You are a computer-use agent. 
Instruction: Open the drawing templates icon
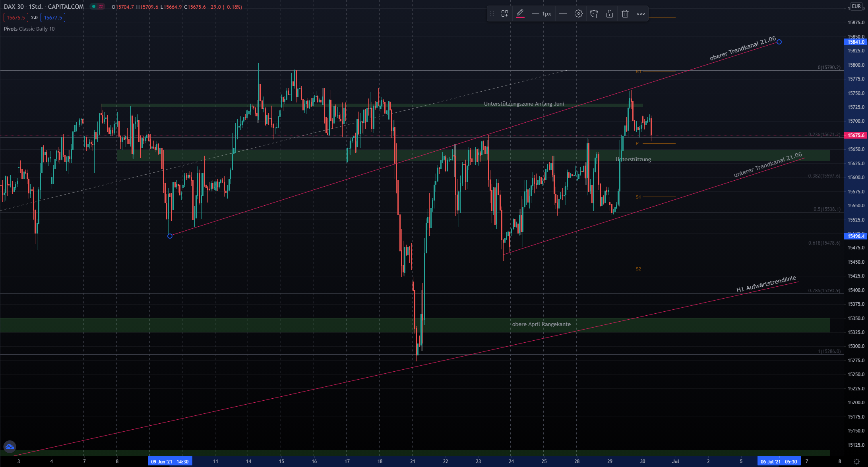coord(505,14)
